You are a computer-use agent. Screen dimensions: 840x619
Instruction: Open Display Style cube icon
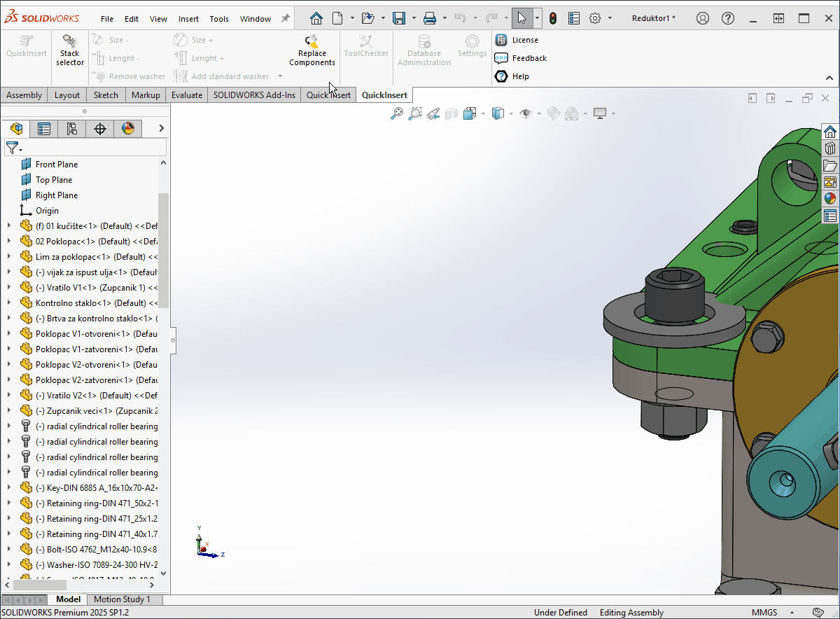tap(498, 113)
